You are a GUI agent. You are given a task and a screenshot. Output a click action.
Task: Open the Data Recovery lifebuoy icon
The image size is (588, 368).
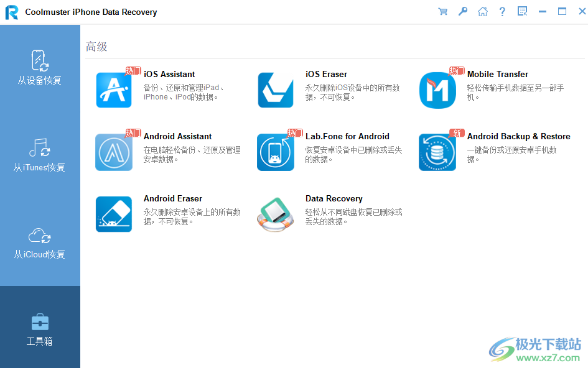[x=276, y=214]
